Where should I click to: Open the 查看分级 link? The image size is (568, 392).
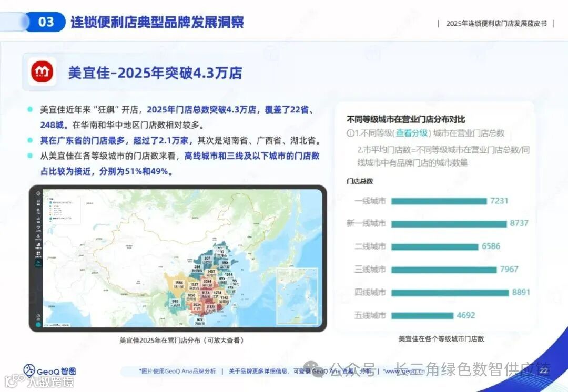[x=412, y=133]
